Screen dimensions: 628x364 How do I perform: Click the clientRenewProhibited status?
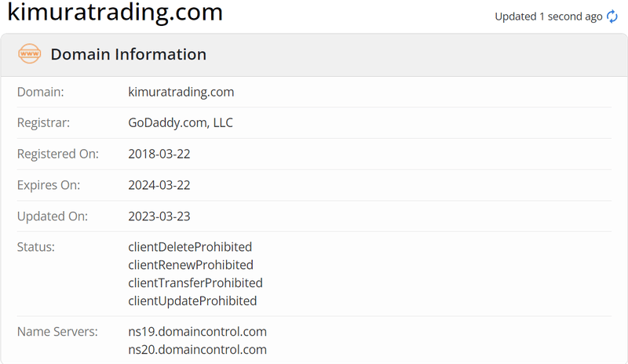point(191,264)
